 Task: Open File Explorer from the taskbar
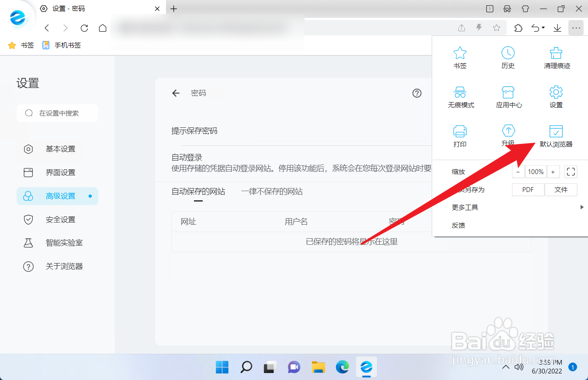pos(318,368)
